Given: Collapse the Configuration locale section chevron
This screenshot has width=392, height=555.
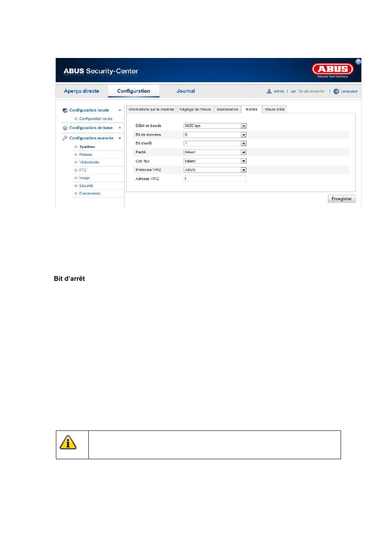Looking at the screenshot, I should coord(120,110).
